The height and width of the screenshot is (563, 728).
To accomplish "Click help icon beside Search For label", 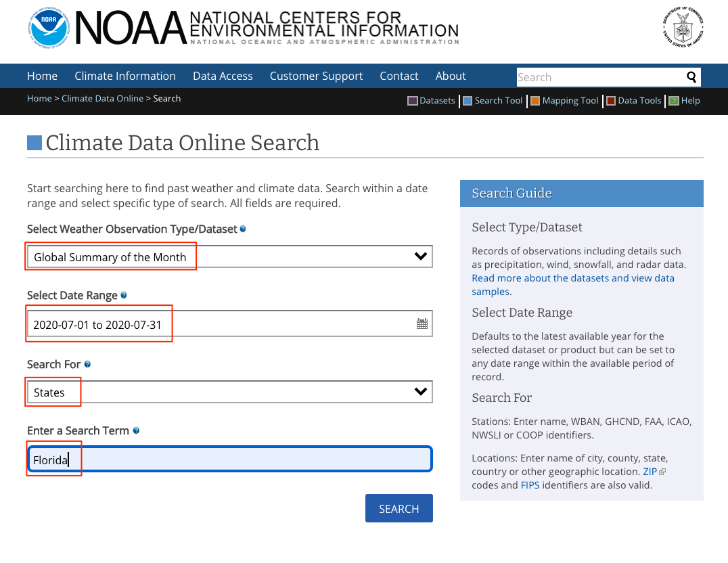I will click(x=87, y=364).
